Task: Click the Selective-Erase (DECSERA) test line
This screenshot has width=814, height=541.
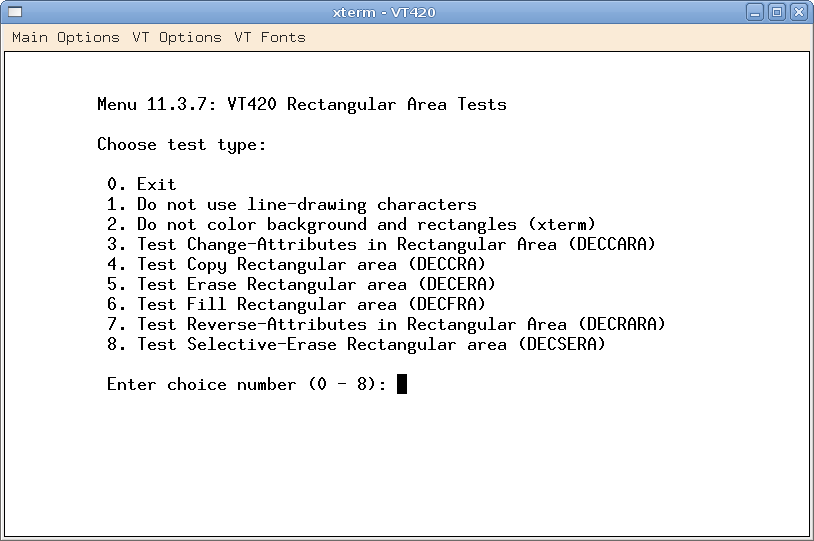Action: tap(356, 344)
